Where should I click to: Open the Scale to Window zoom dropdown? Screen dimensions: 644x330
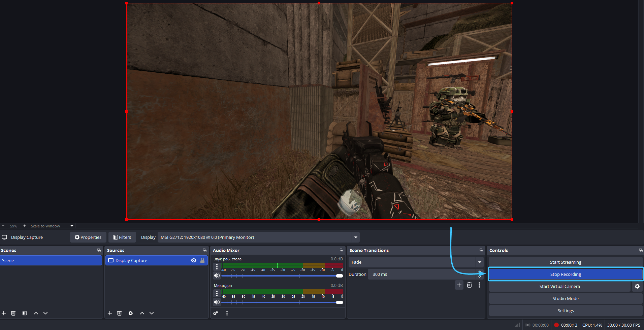(72, 226)
